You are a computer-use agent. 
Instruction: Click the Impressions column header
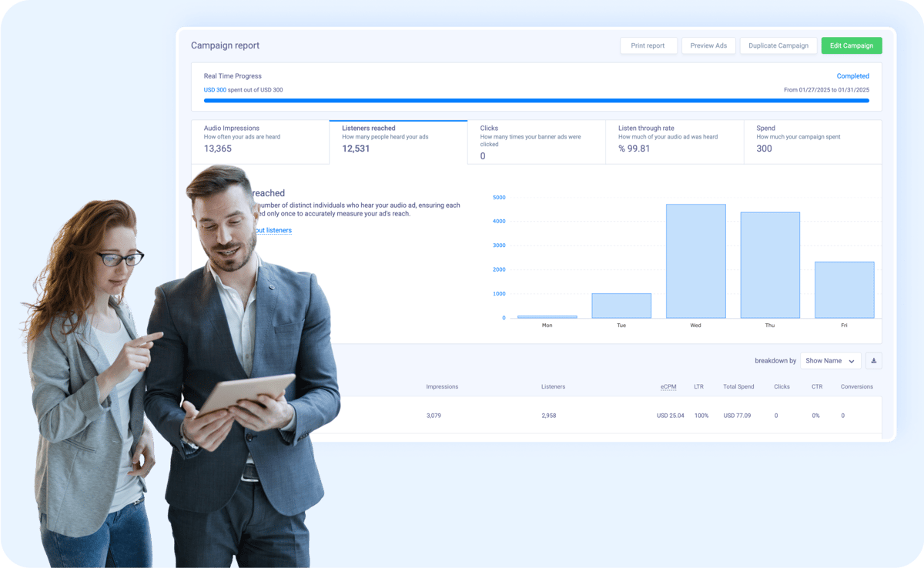click(x=442, y=386)
